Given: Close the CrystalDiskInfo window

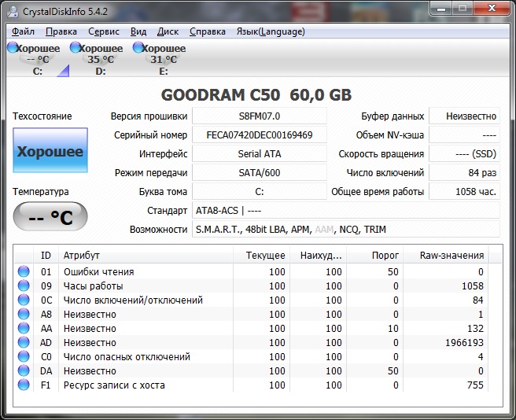Looking at the screenshot, I should coord(492,9).
